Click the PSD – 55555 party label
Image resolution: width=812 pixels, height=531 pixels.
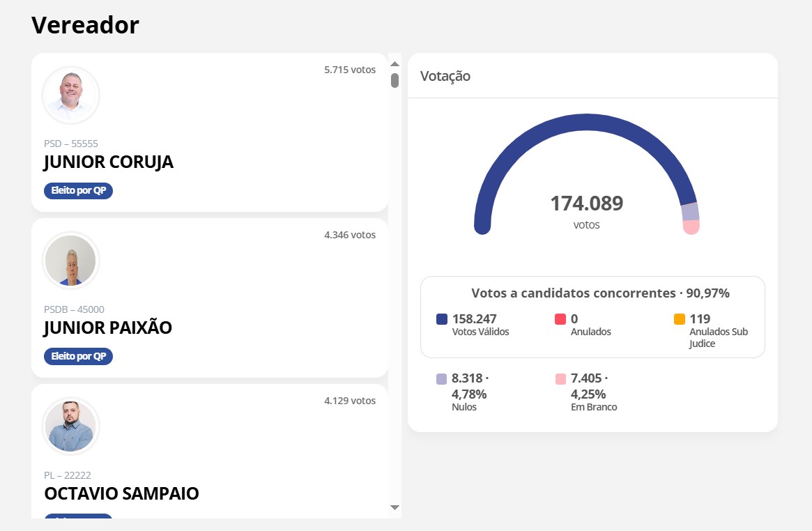[71, 144]
